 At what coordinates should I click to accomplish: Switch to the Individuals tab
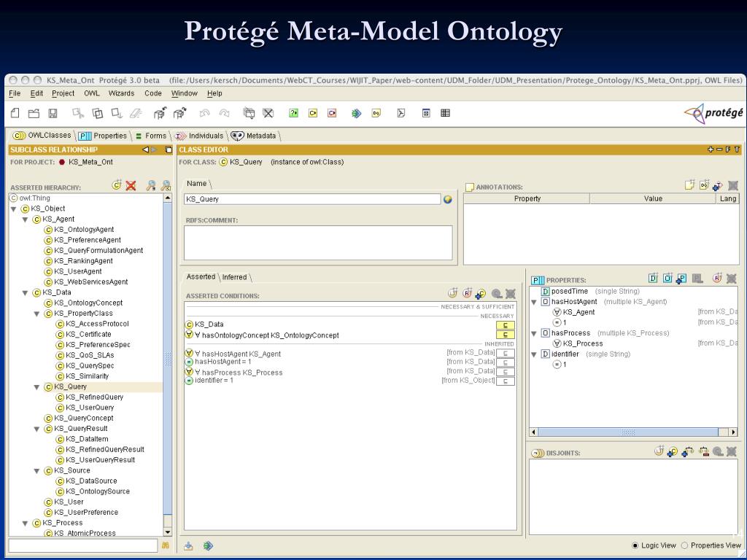point(200,136)
